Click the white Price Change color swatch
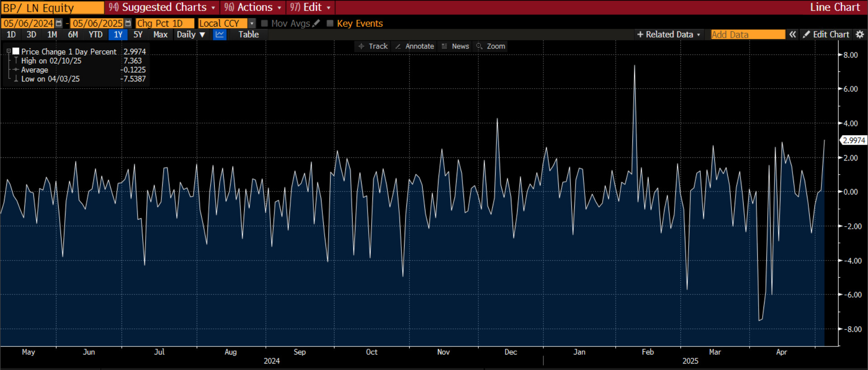Screen dimensions: 868x370 (x=16, y=51)
